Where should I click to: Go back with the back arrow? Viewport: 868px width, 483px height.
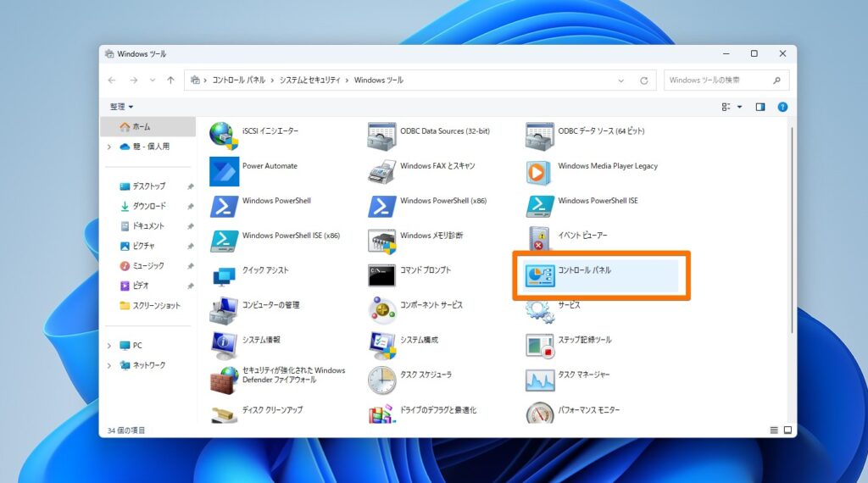click(x=112, y=80)
